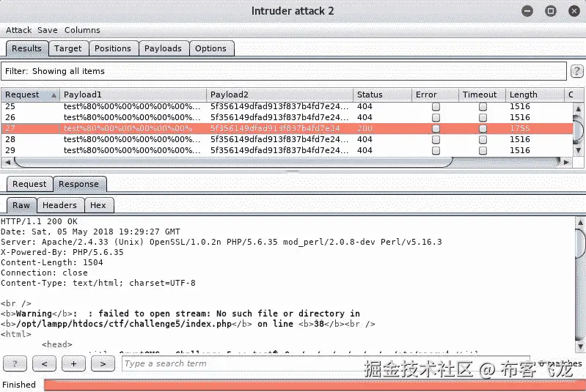Image resolution: width=586 pixels, height=392 pixels.
Task: Select request row 29
Action: [287, 150]
